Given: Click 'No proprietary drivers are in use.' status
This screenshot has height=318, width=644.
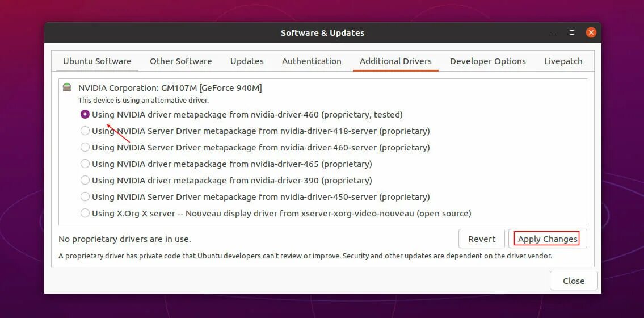Looking at the screenshot, I should [125, 238].
